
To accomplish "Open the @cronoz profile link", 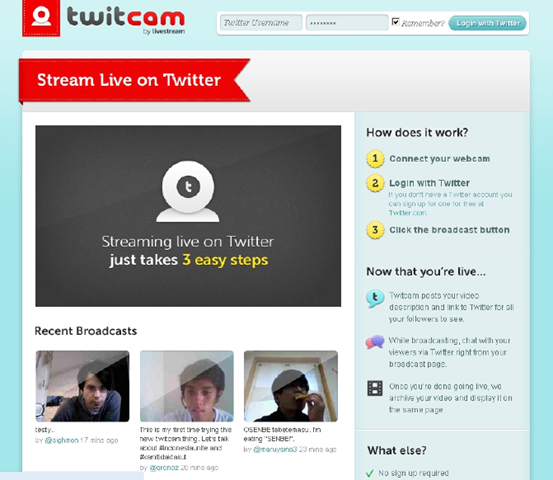I will tap(164, 468).
